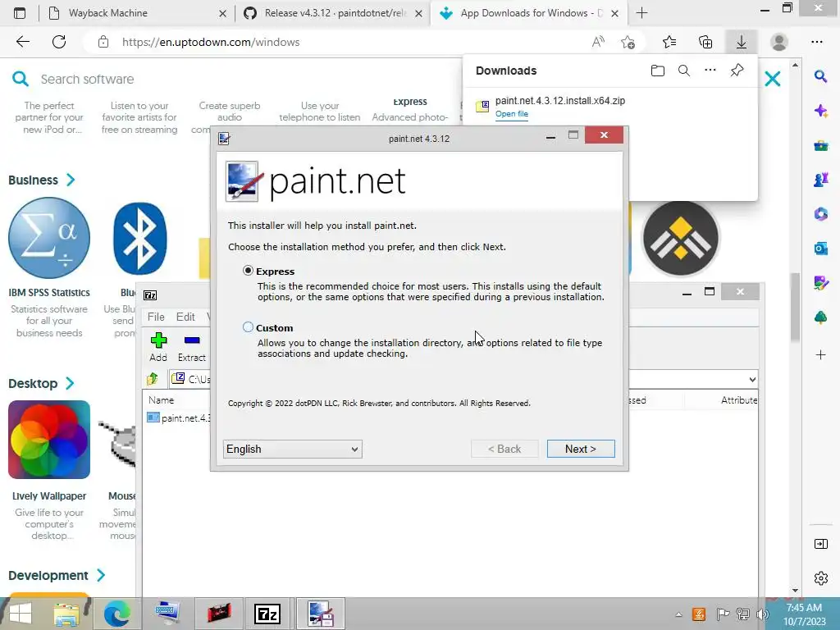Search downloads with magnifier icon
Viewport: 840px width, 630px height.
[x=684, y=71]
